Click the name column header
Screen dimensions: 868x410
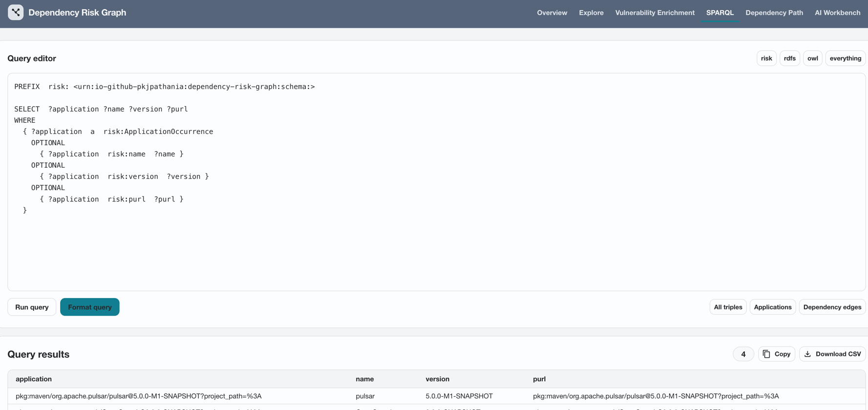(365, 379)
